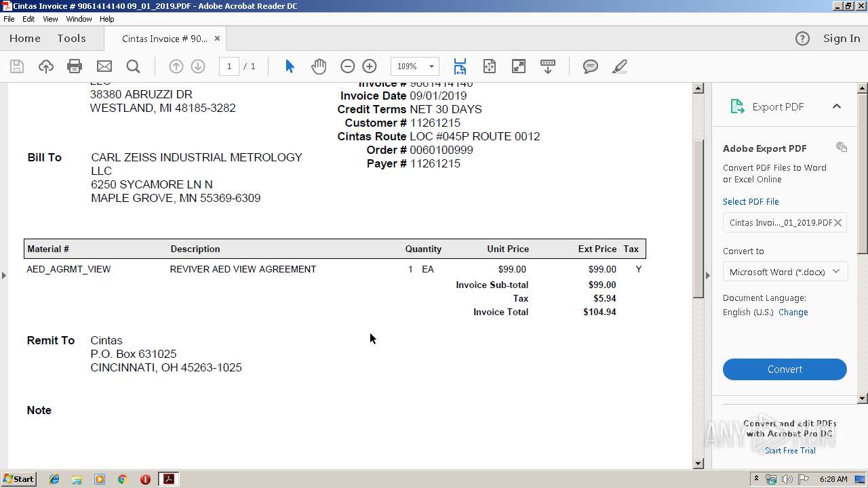This screenshot has height=488, width=868.
Task: Click the copy icon beside Adobe Export PDF
Action: click(842, 147)
